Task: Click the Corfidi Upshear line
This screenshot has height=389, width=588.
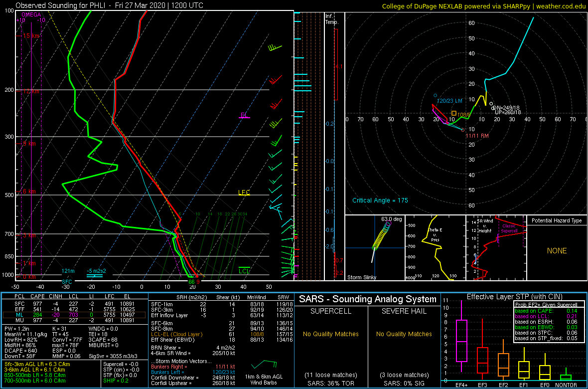Action: pyautogui.click(x=193, y=383)
